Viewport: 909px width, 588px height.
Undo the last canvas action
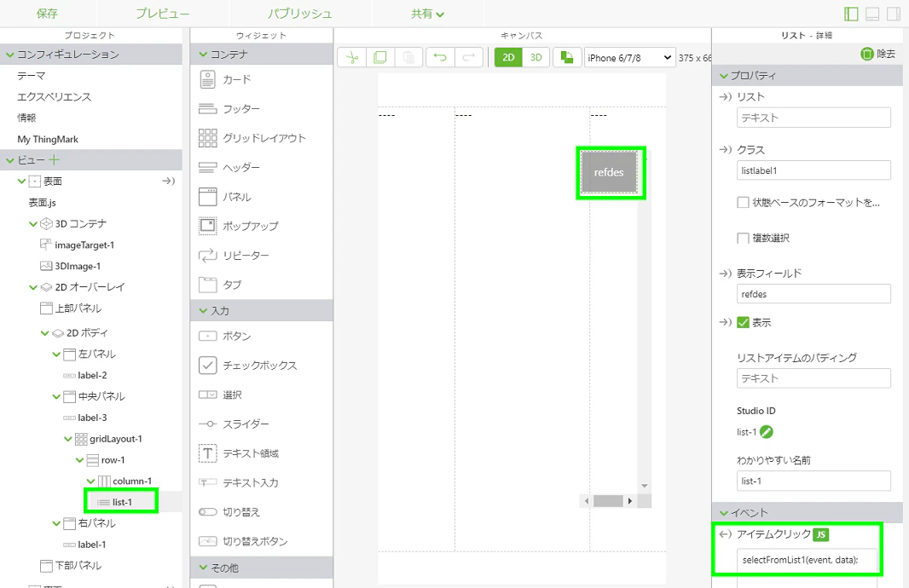[x=441, y=57]
